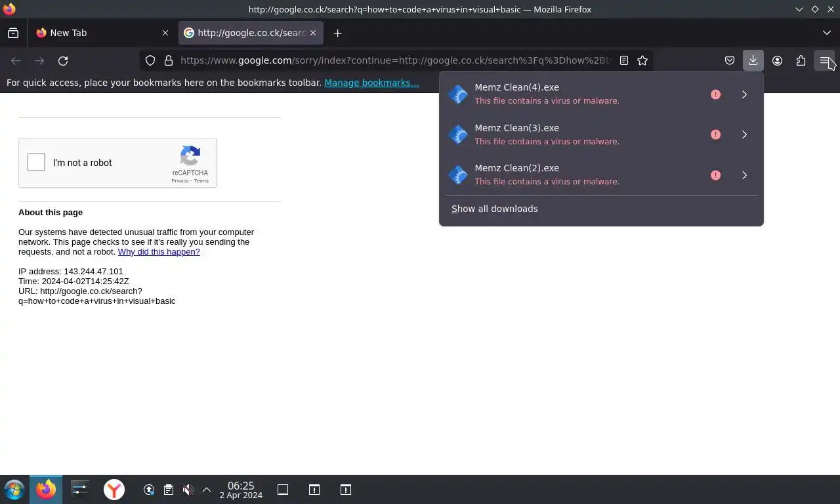Open the taskbar start menu
The height and width of the screenshot is (504, 840).
pyautogui.click(x=14, y=490)
